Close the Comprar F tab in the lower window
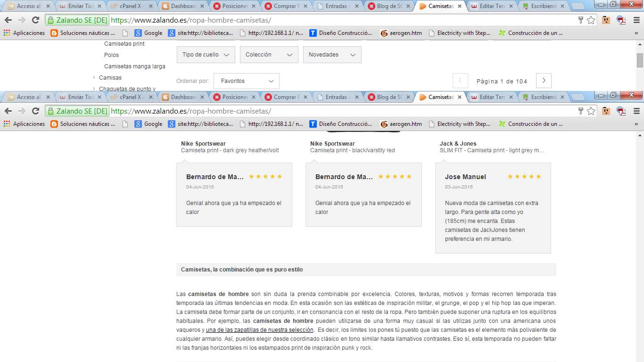This screenshot has width=644, height=362. 305,97
